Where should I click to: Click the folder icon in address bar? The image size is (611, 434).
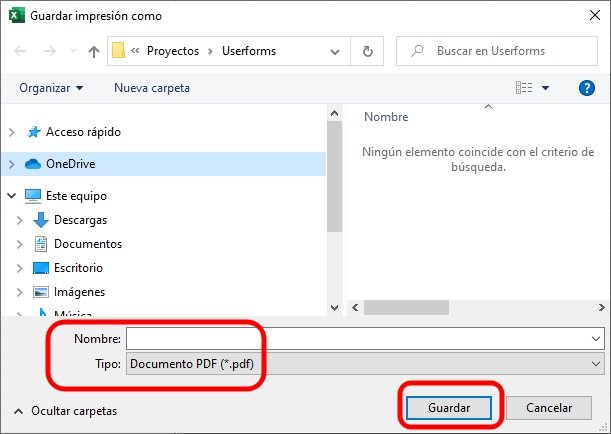click(118, 51)
